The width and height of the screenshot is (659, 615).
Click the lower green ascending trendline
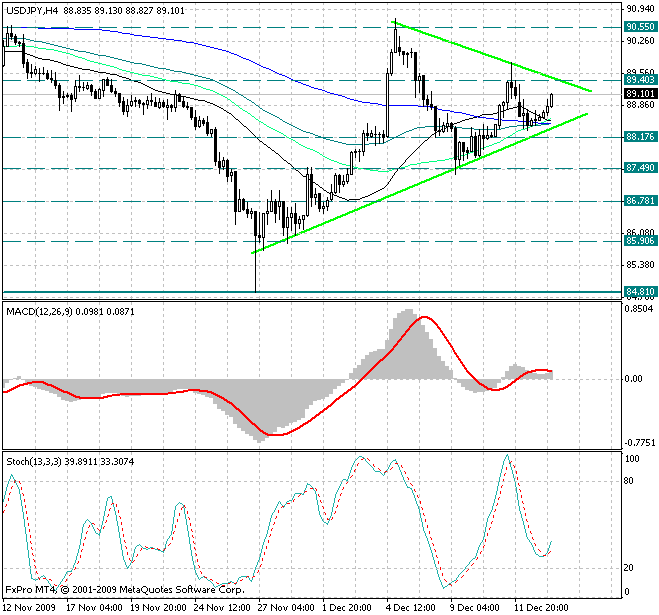pos(419,183)
